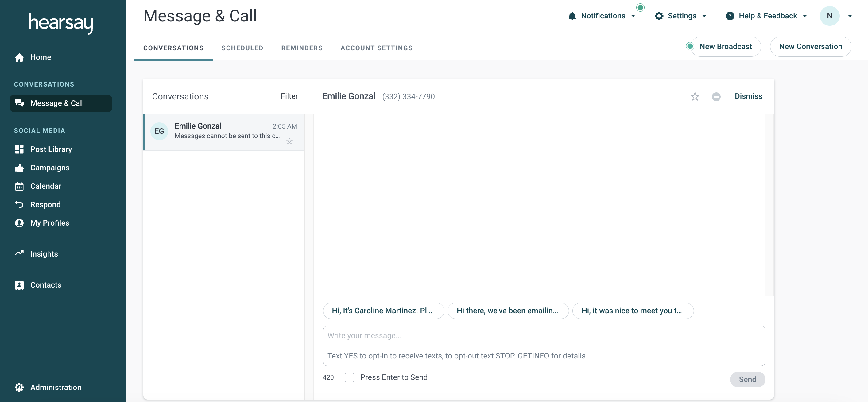Click the Send button
868x402 pixels.
747,379
